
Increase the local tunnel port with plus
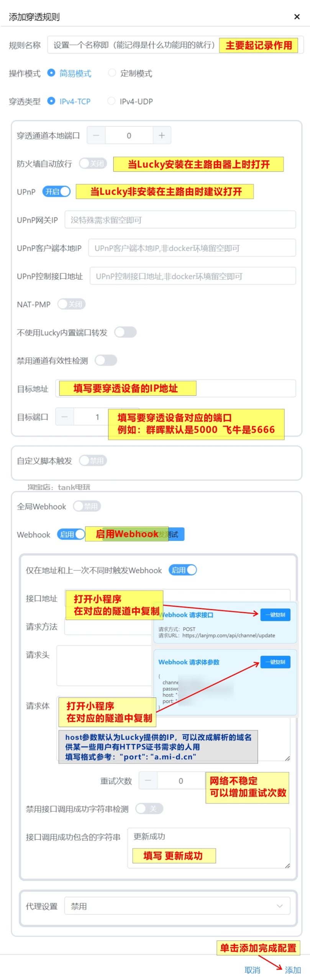click(162, 136)
